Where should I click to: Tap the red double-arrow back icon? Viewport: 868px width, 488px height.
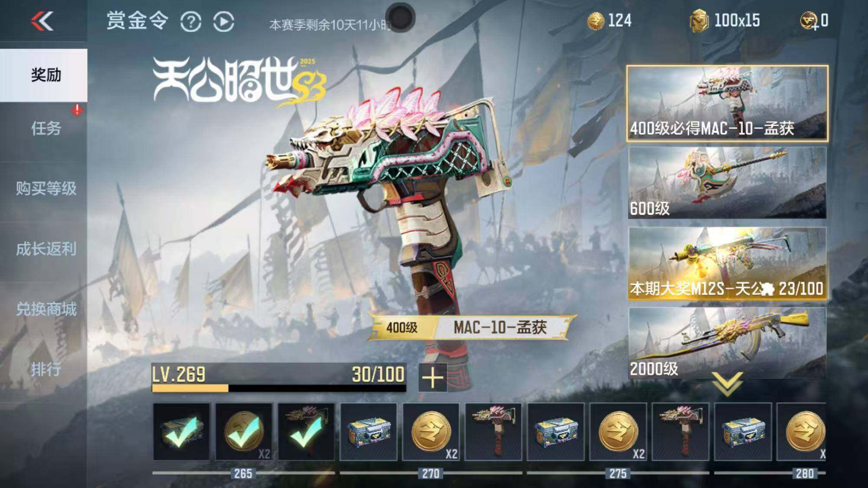click(x=43, y=21)
